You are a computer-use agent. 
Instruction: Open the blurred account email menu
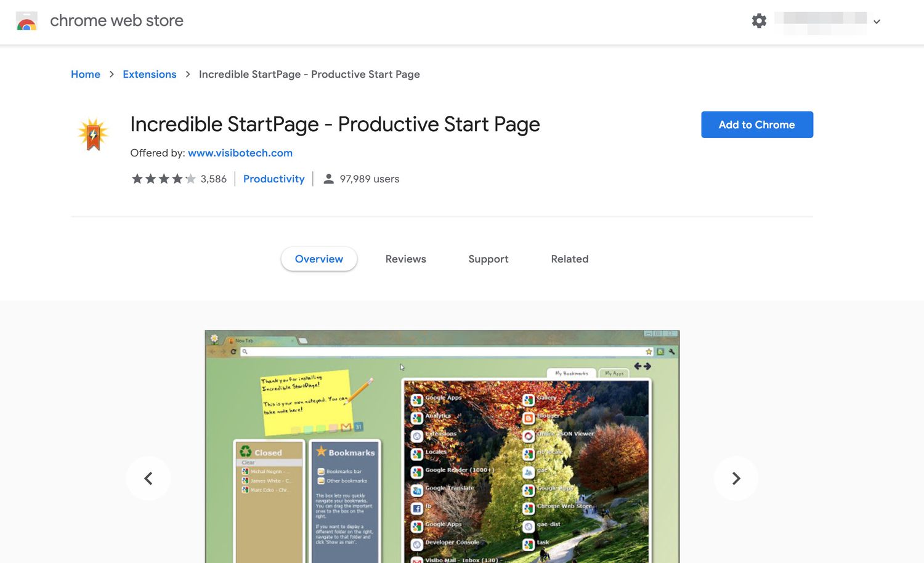[821, 22]
